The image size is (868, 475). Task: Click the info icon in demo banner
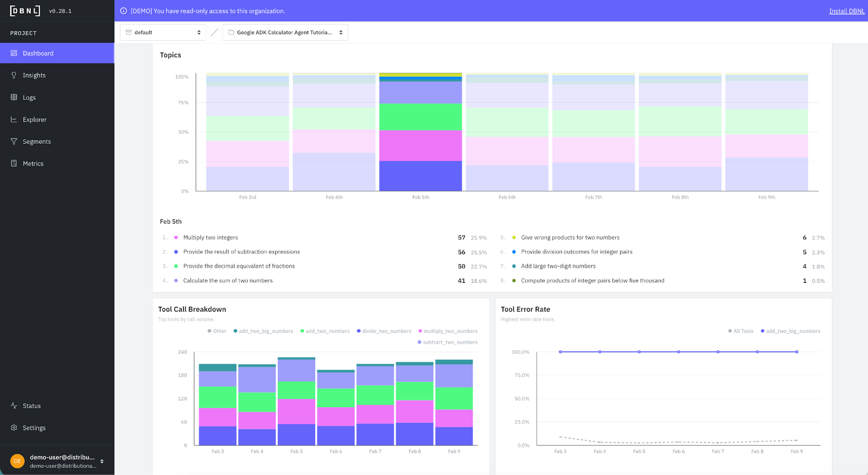click(x=123, y=11)
